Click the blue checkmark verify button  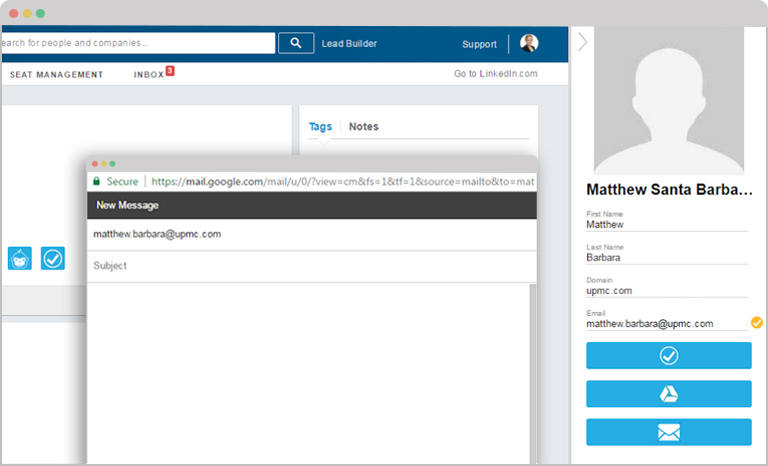point(669,355)
